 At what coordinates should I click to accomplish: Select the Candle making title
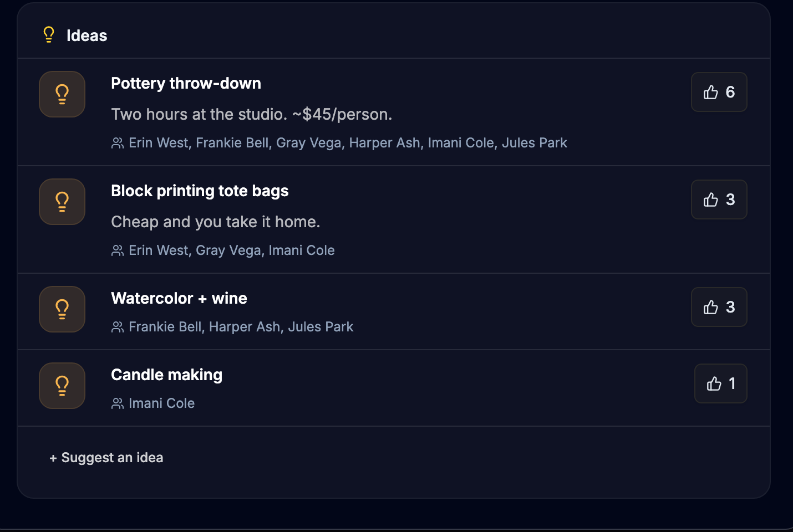pyautogui.click(x=166, y=375)
